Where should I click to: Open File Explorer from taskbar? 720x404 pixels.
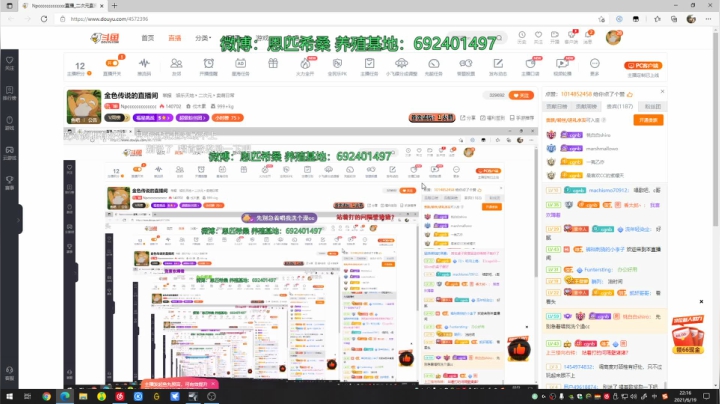coord(83,396)
